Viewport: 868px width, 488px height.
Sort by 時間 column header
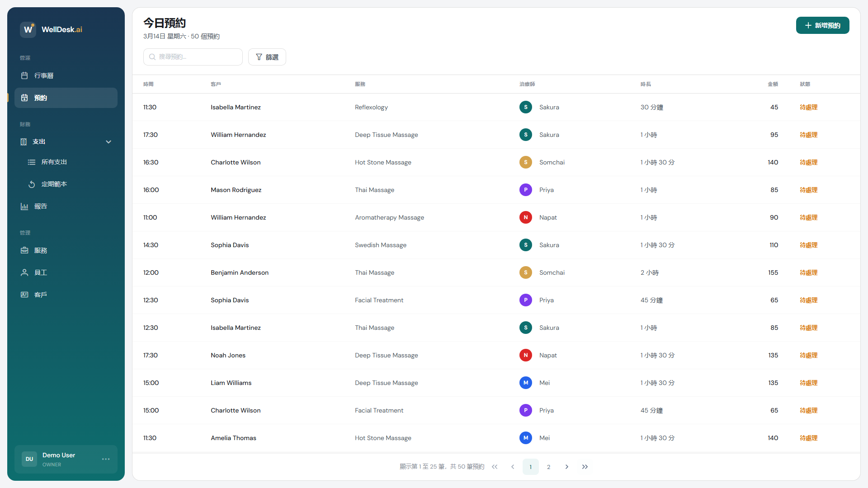[148, 84]
